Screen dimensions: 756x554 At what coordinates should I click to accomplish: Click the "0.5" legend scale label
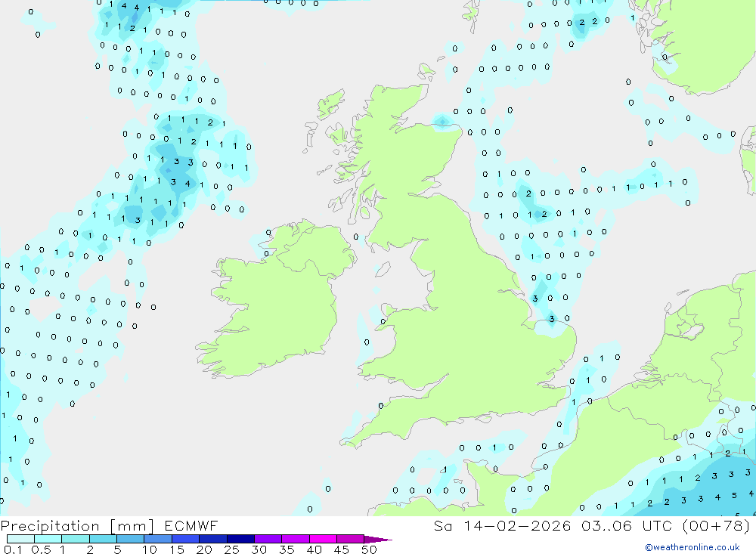coord(41,549)
